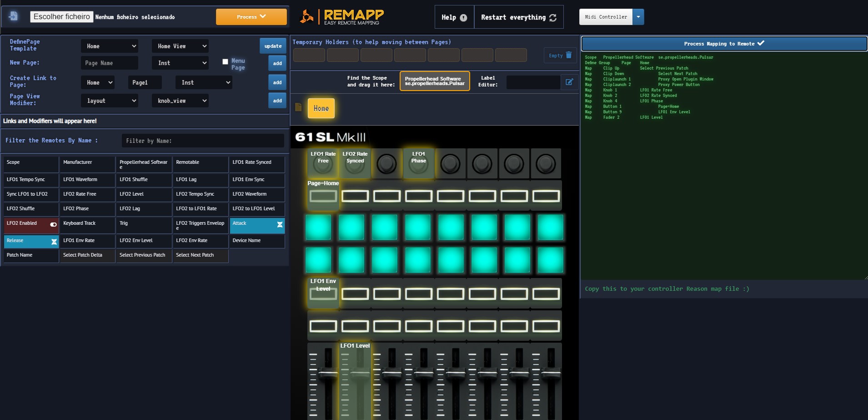Open the Home View dropdown
The image size is (868, 420).
coord(180,46)
